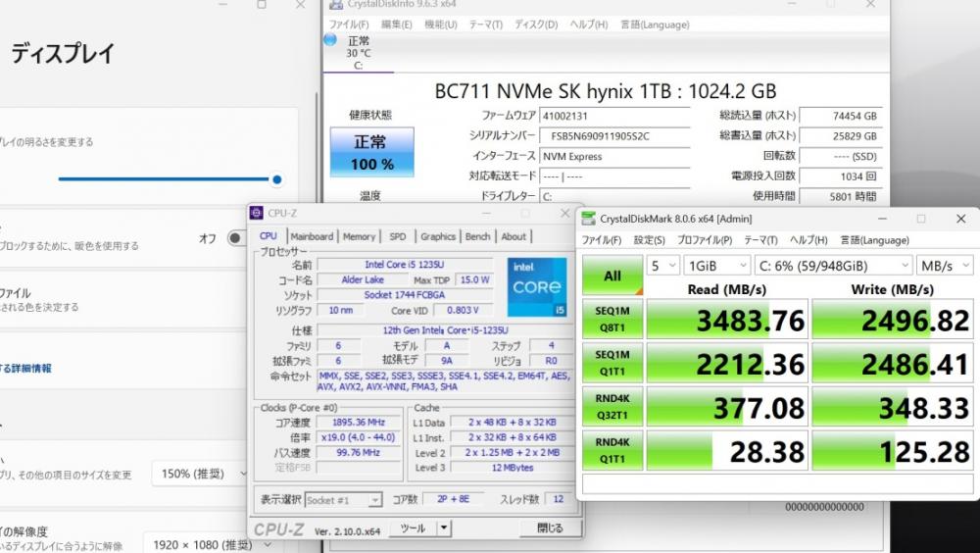Click the CrystalDiskMark title bar icon
Viewport: 980px width, 553px height.
[588, 219]
